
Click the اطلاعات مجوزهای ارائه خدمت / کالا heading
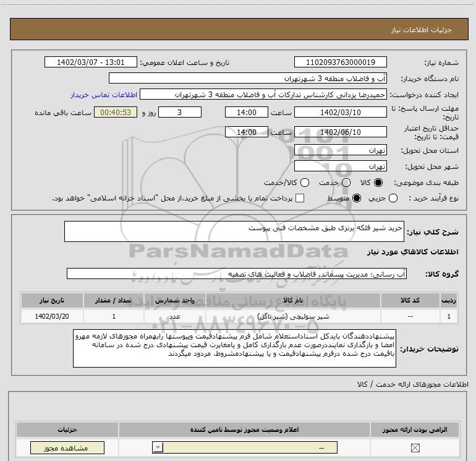tap(412, 384)
